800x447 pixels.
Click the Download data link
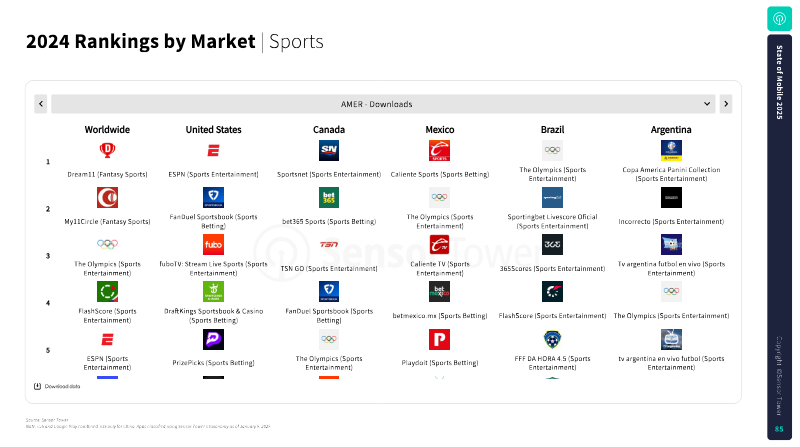point(57,386)
